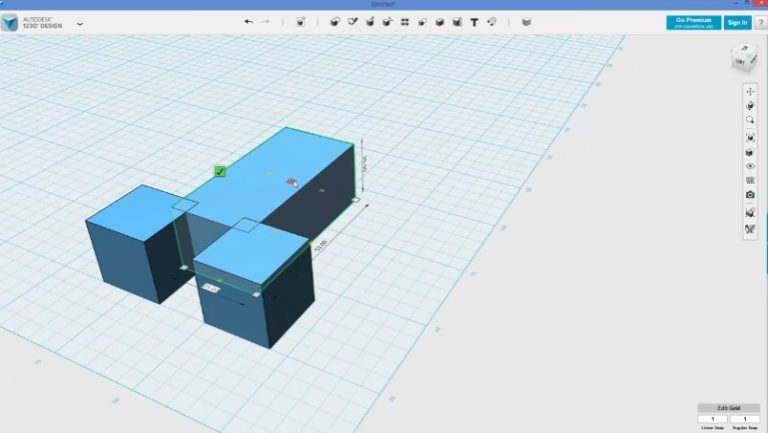The height and width of the screenshot is (433, 768).
Task: Select the Text tool
Action: [474, 22]
